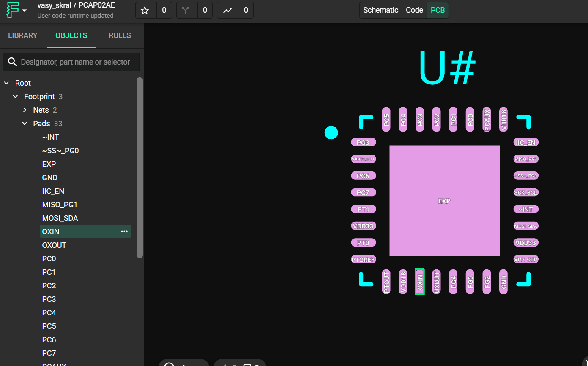Select the MOSI_SDA pad on canvas
The image size is (588, 366).
click(526, 226)
